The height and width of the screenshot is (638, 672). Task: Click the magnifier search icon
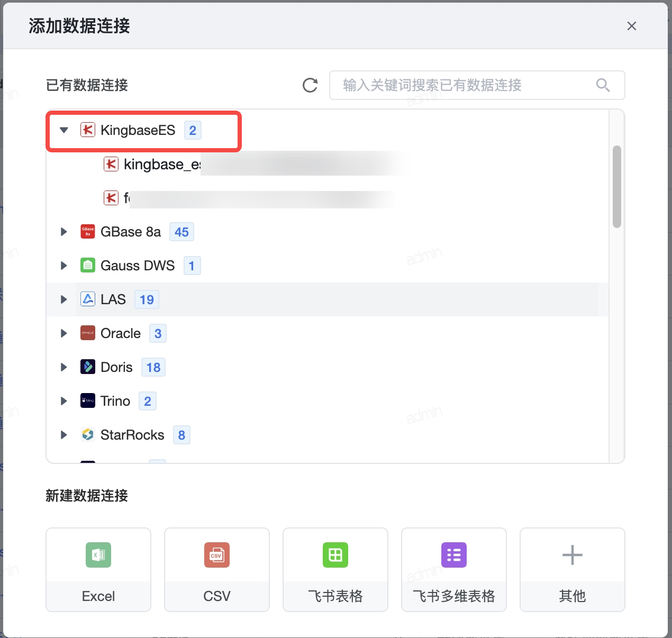[603, 85]
